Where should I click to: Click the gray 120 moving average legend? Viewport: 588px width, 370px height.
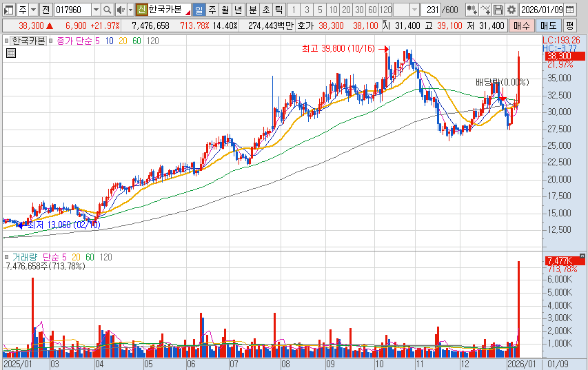pyautogui.click(x=152, y=41)
